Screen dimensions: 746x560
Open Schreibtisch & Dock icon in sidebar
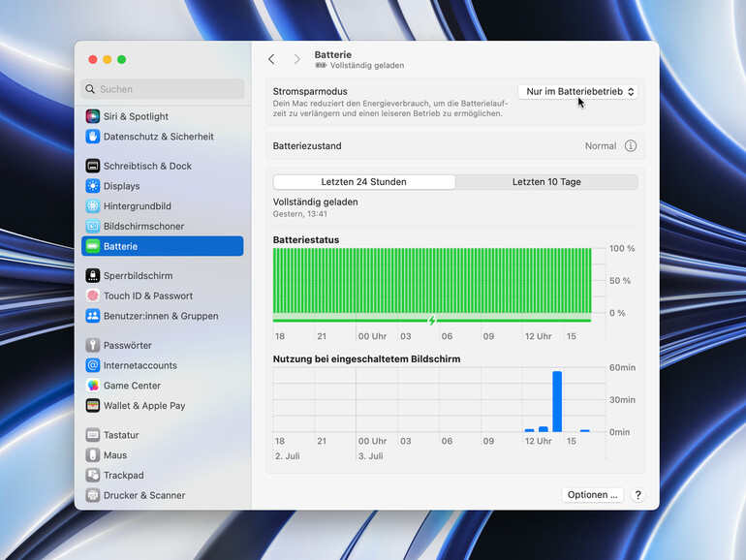point(93,166)
